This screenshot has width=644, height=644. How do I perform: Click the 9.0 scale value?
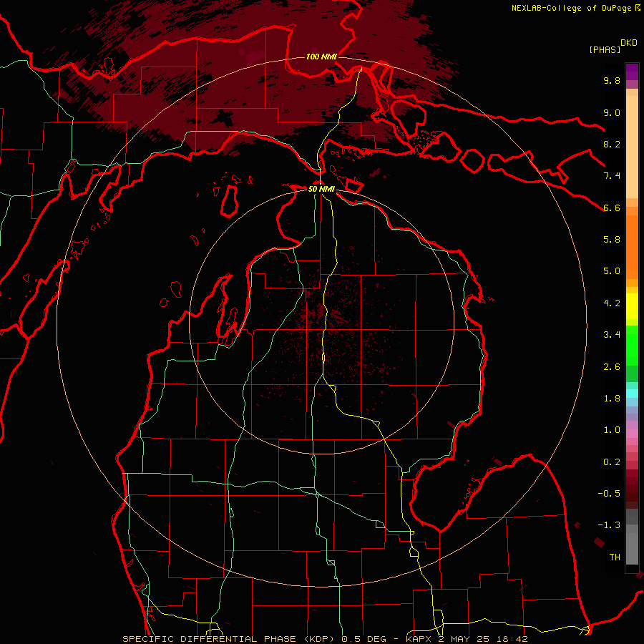[612, 112]
